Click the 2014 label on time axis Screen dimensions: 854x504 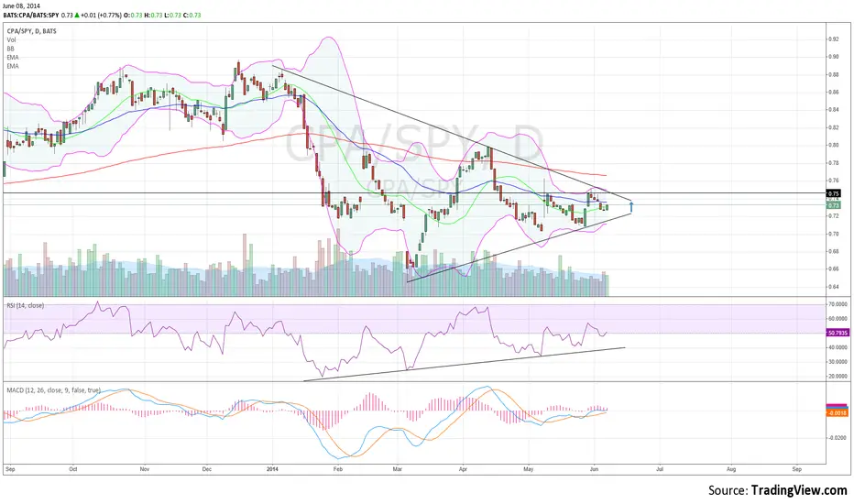point(272,468)
